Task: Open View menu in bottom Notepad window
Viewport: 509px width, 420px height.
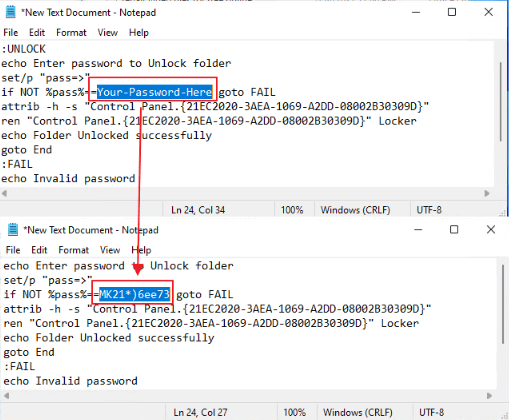Action: click(110, 250)
